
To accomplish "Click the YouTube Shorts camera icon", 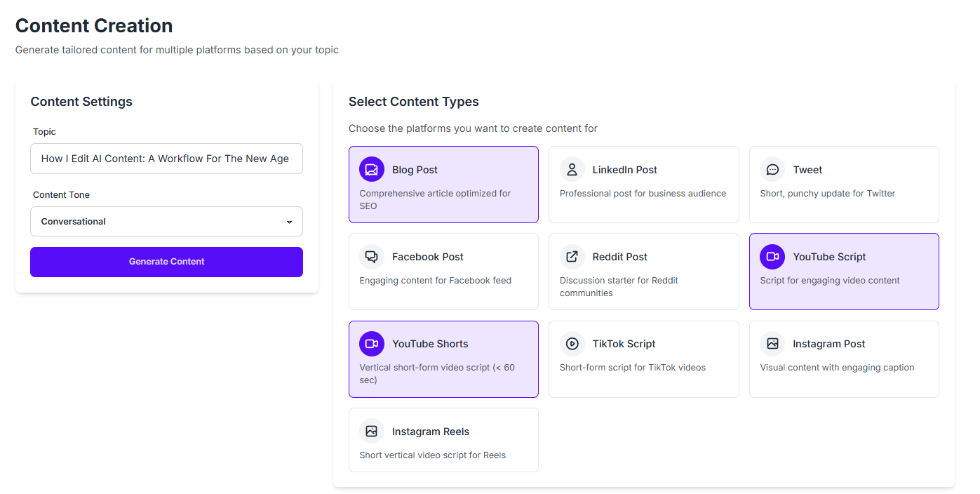I will click(x=372, y=344).
